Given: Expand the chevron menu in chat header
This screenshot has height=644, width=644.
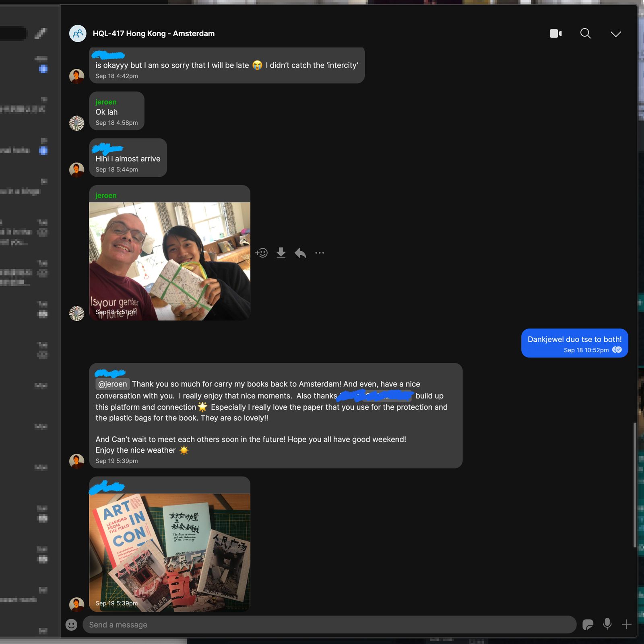Looking at the screenshot, I should point(615,34).
